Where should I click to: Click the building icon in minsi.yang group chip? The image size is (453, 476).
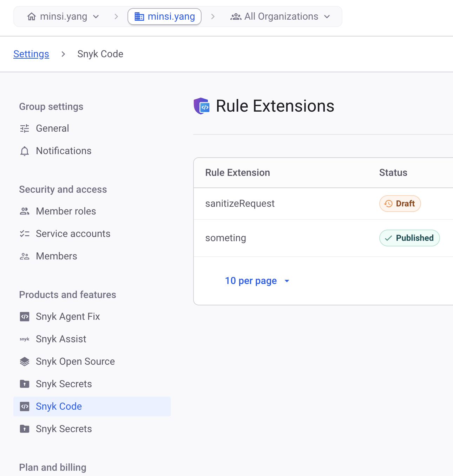(139, 16)
